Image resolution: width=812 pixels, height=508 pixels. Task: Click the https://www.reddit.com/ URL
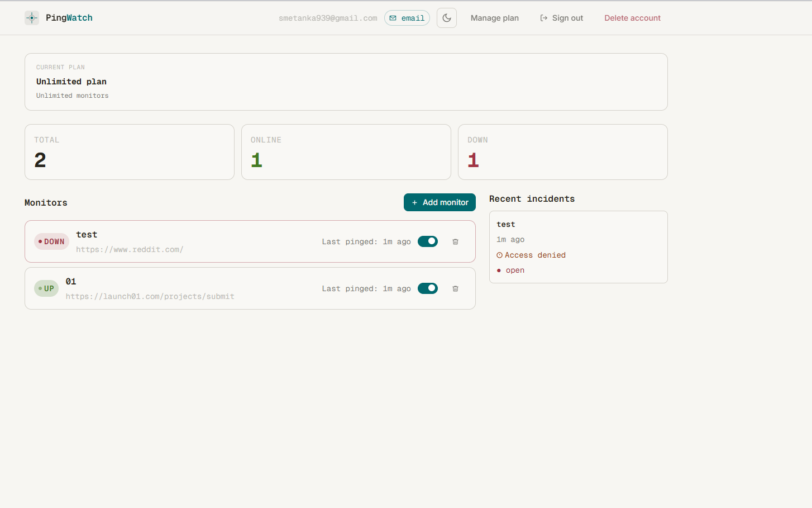pos(130,249)
